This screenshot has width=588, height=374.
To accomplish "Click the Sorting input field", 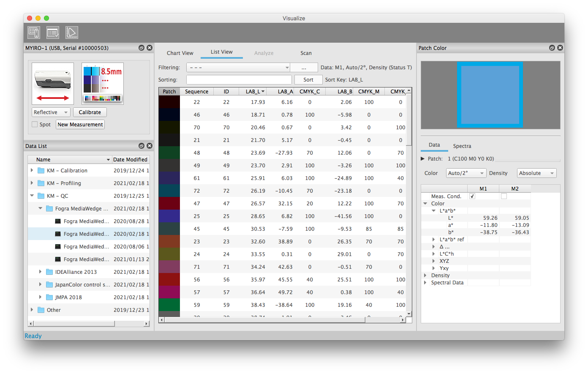I will tap(239, 80).
